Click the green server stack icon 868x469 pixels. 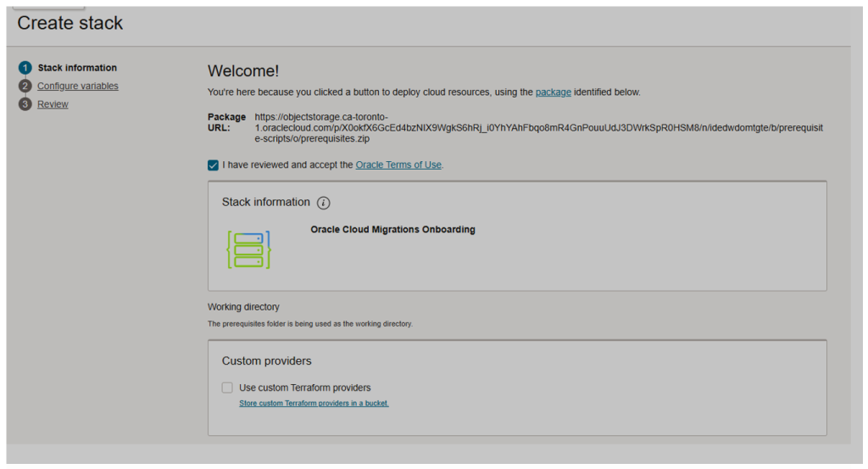coord(248,249)
